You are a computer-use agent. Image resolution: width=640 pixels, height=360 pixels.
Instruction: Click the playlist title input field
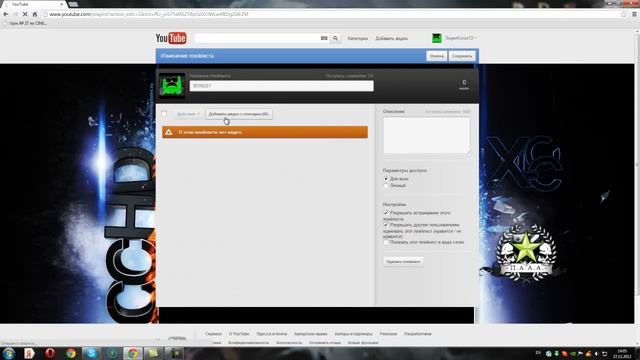point(281,86)
